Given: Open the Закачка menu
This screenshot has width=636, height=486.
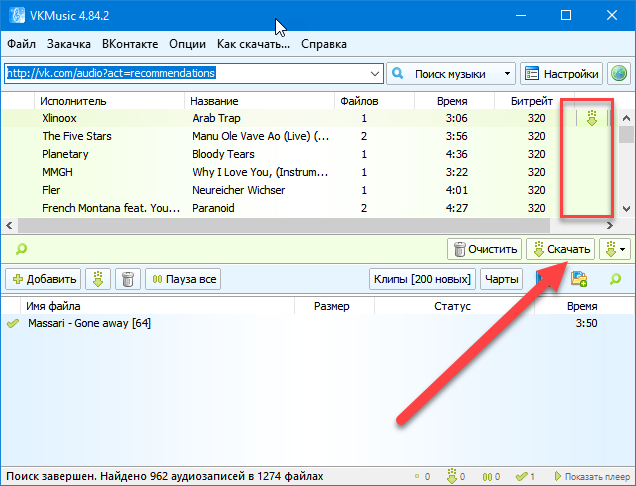Looking at the screenshot, I should (69, 44).
